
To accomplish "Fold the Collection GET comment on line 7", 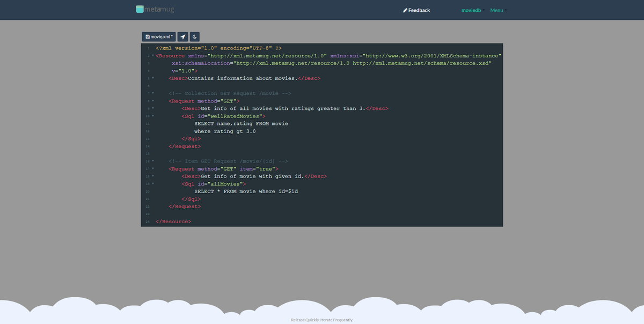I will (x=152, y=93).
